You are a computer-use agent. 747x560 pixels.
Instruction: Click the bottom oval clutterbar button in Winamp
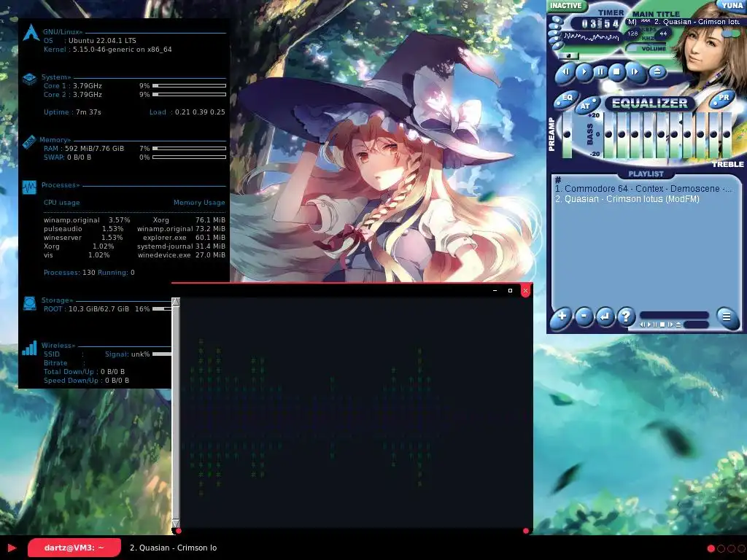click(x=557, y=47)
